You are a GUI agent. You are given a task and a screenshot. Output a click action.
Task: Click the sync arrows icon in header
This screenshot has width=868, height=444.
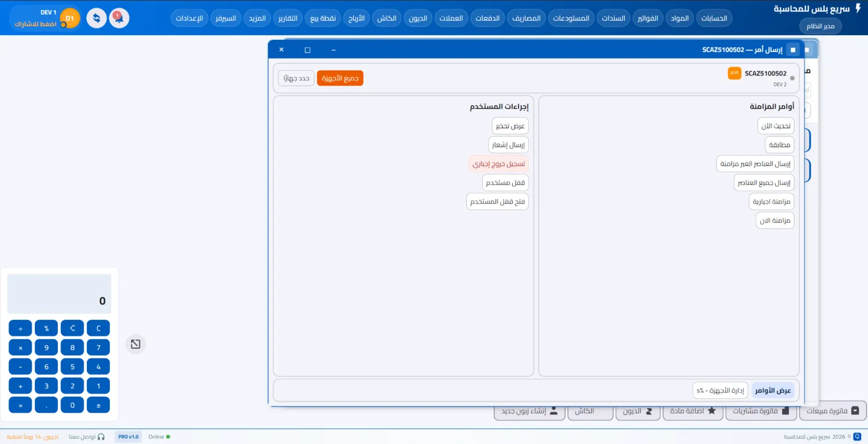97,18
